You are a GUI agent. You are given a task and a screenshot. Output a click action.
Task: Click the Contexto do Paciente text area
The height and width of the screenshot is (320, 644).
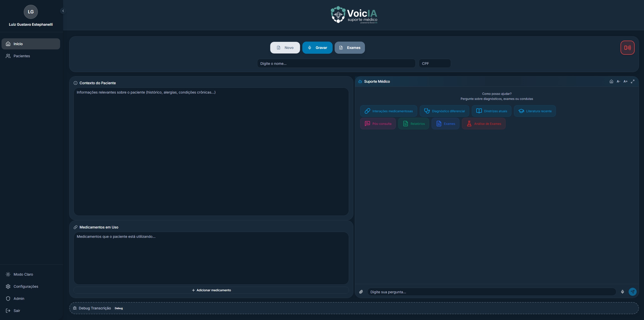coord(211,152)
